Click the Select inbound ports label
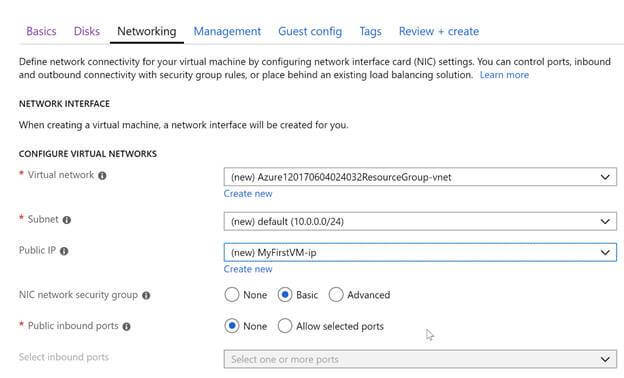Image resolution: width=624 pixels, height=378 pixels. pos(64,357)
